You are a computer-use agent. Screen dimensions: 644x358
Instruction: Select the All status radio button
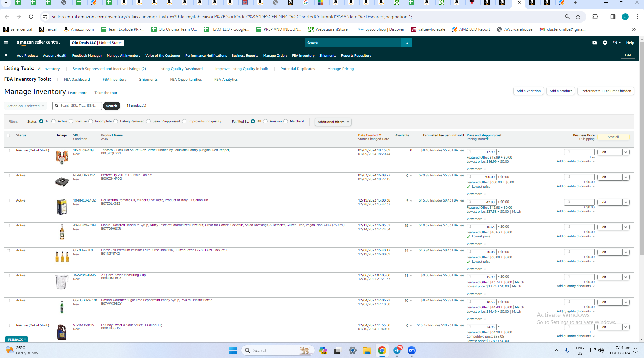coord(41,121)
